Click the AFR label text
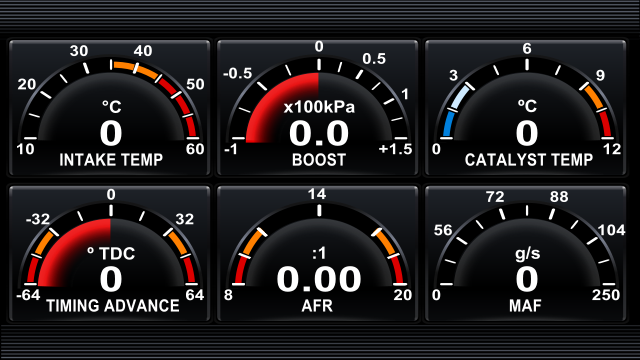Viewport: 640px width, 360px height. [x=317, y=305]
